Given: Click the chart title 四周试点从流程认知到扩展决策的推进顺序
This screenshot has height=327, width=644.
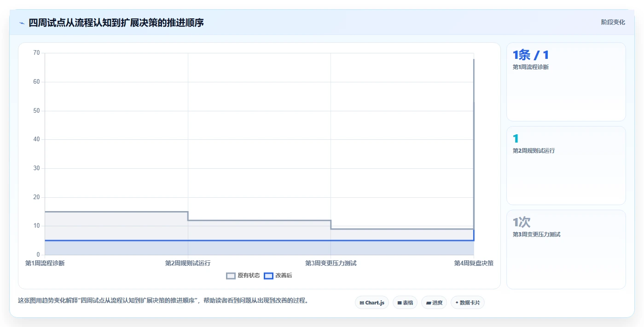Looking at the screenshot, I should pyautogui.click(x=116, y=23).
